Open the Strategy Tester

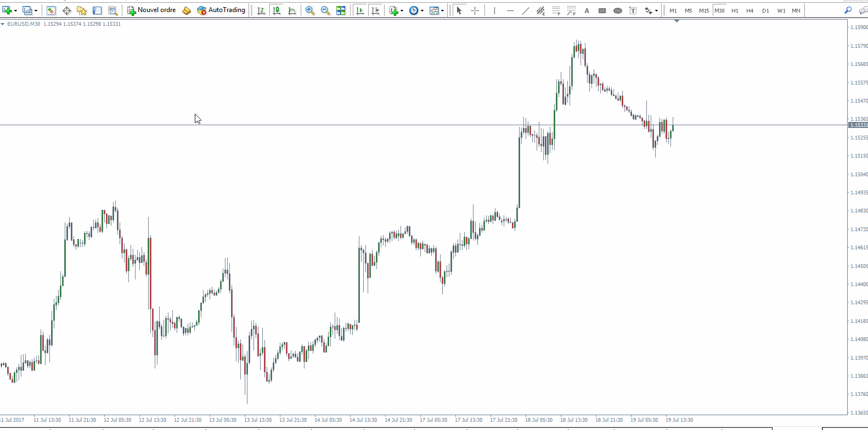[x=112, y=10]
